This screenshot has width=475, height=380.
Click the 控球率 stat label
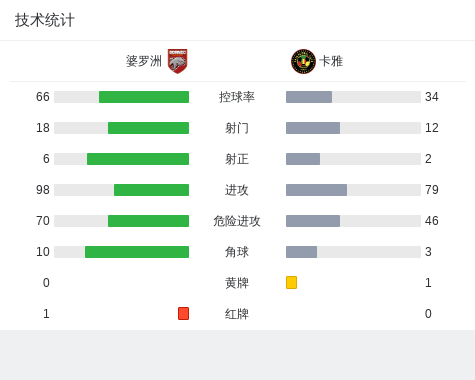point(237,97)
